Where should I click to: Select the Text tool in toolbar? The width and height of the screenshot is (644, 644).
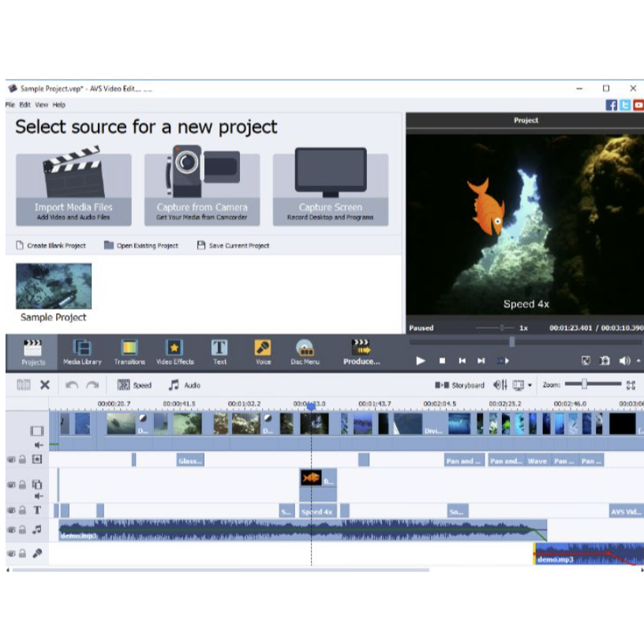coord(219,352)
